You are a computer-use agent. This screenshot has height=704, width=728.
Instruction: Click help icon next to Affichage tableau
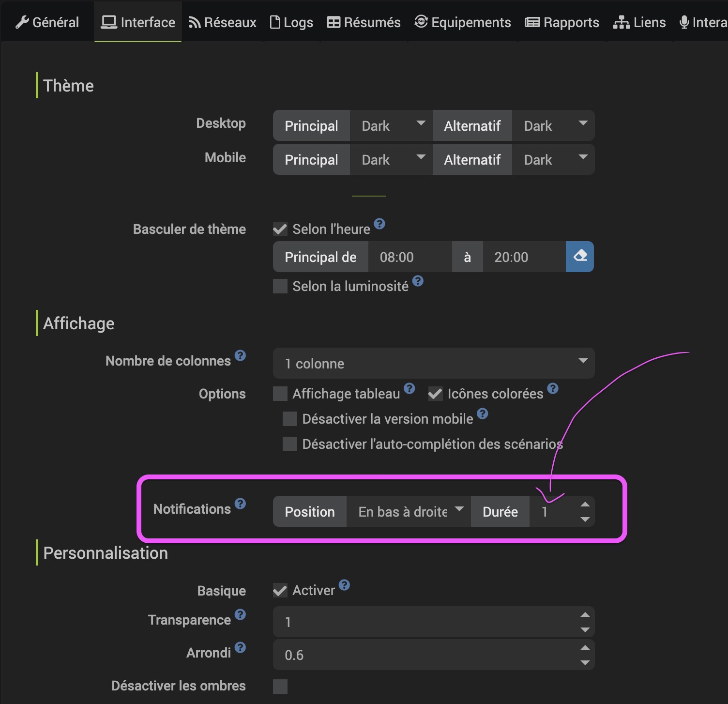pos(409,388)
